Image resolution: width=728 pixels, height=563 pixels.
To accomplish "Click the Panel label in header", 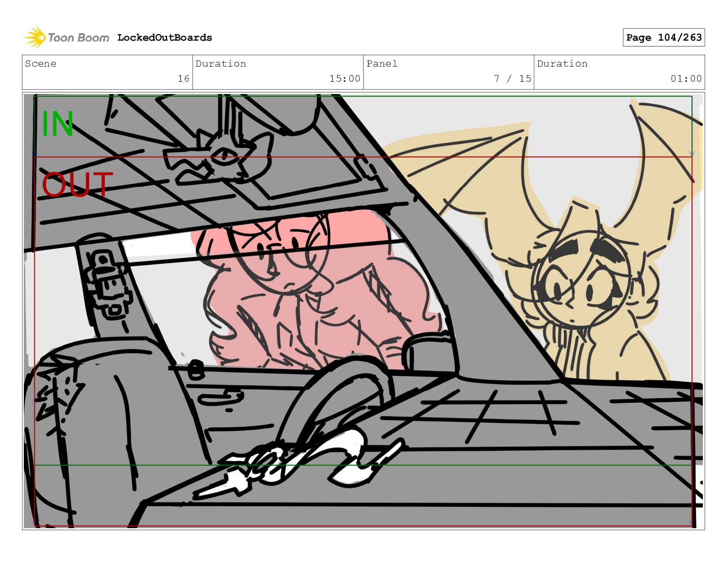I will [382, 64].
